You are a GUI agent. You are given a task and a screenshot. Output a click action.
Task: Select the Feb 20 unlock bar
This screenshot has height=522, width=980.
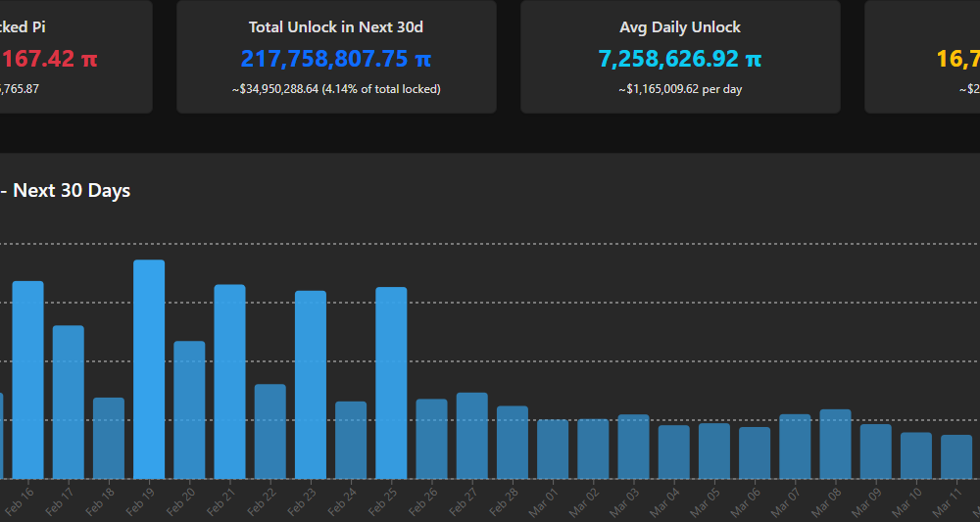[x=189, y=409]
